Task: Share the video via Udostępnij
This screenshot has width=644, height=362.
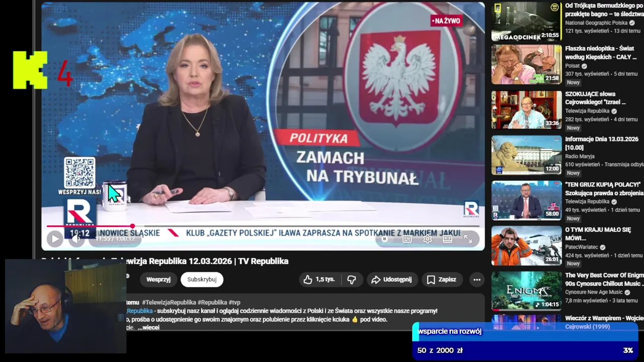Action: pos(391,280)
